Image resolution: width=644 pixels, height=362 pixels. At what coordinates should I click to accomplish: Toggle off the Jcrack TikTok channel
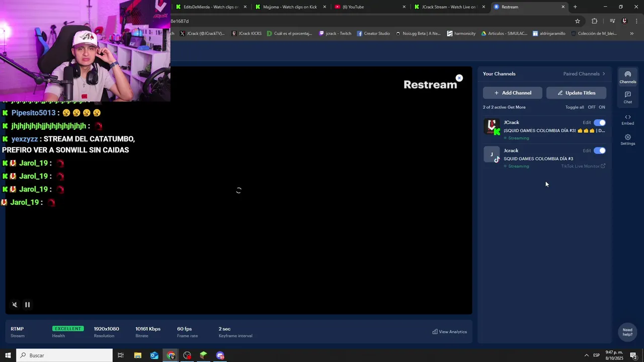pos(599,151)
